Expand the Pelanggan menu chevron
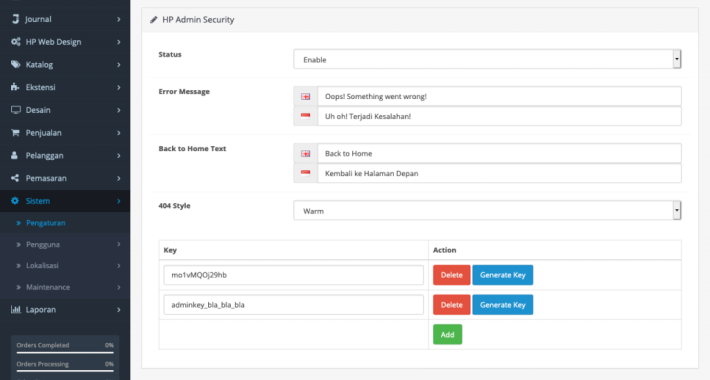 pyautogui.click(x=119, y=155)
